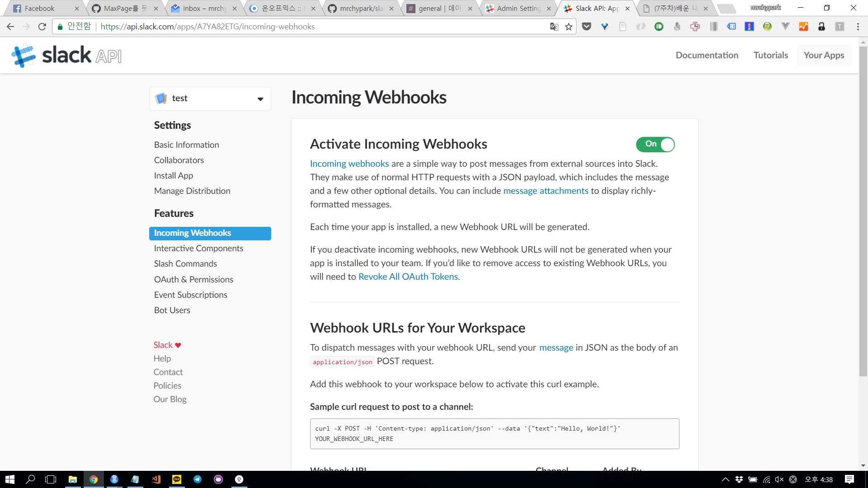
Task: Reload the page using refresh icon
Action: tap(42, 27)
